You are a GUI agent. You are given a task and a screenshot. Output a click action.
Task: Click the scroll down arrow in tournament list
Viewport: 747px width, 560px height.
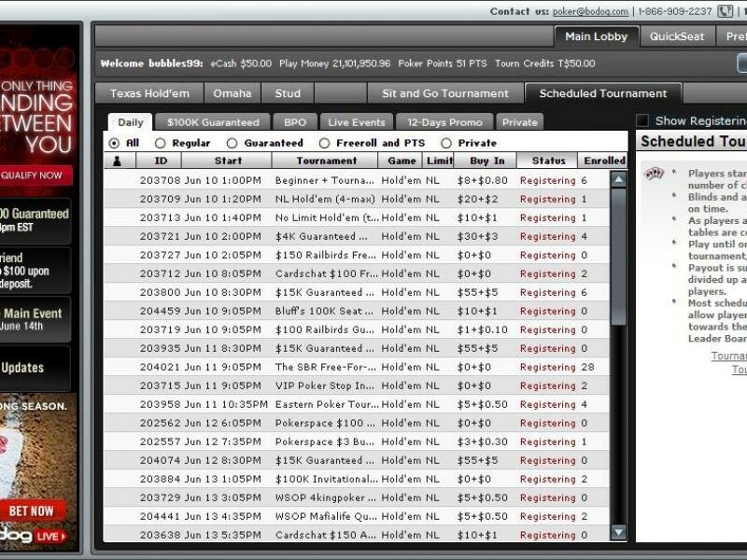pos(618,532)
